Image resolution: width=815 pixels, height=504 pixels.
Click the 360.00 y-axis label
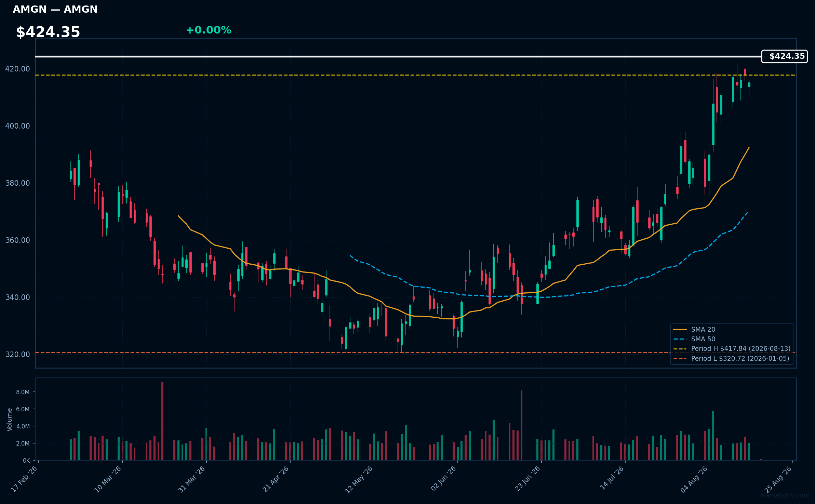pyautogui.click(x=17, y=240)
